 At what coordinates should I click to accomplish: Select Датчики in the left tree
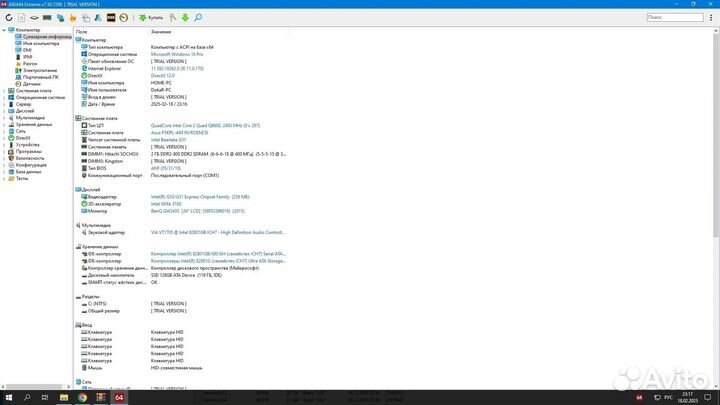tap(34, 83)
